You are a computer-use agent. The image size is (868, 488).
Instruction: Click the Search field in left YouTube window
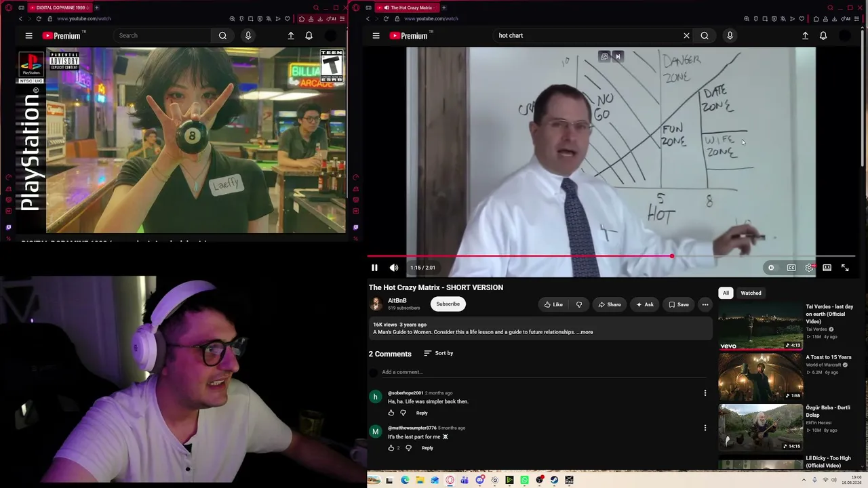pos(163,35)
